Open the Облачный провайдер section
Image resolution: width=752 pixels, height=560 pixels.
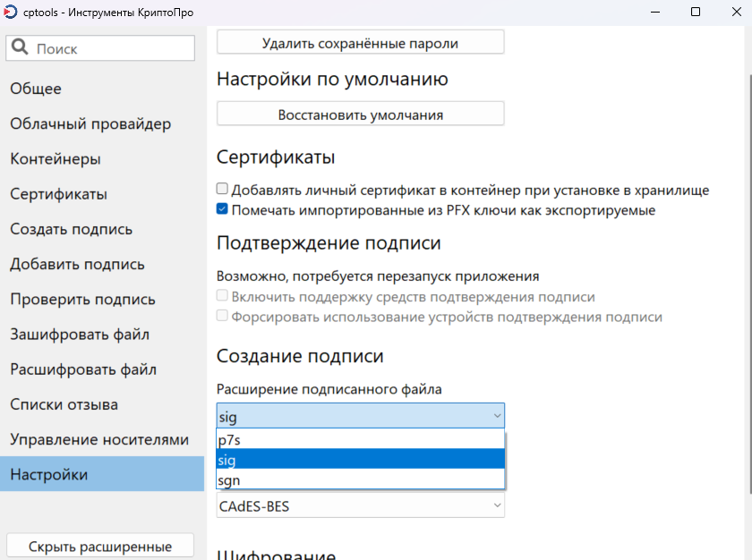pos(102,123)
